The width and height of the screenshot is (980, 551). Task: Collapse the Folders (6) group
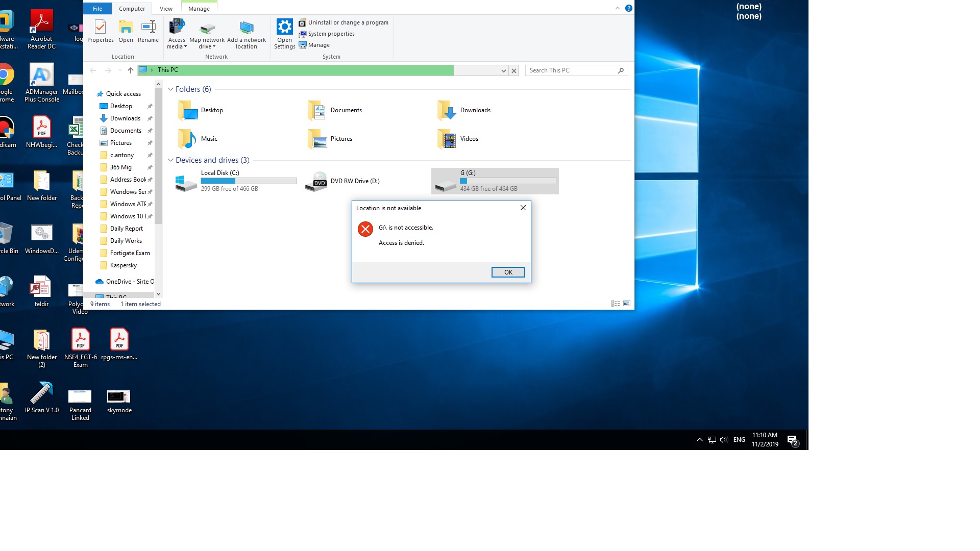pos(170,89)
